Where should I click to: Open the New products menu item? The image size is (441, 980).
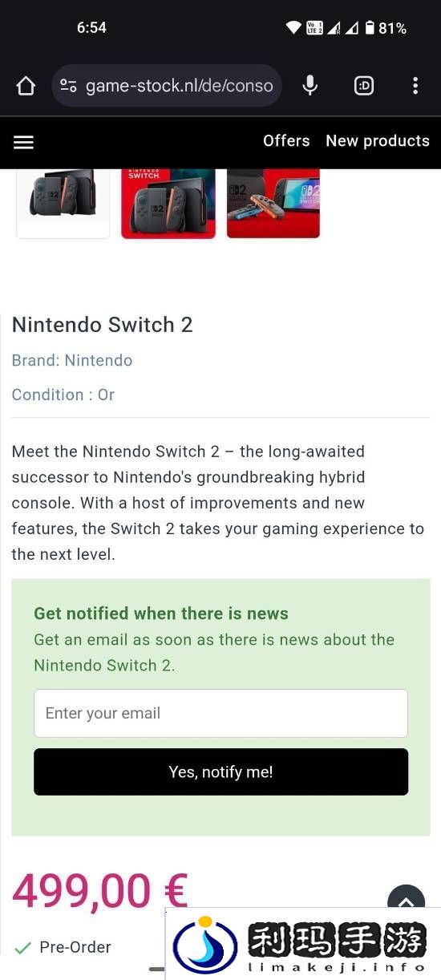(x=378, y=140)
